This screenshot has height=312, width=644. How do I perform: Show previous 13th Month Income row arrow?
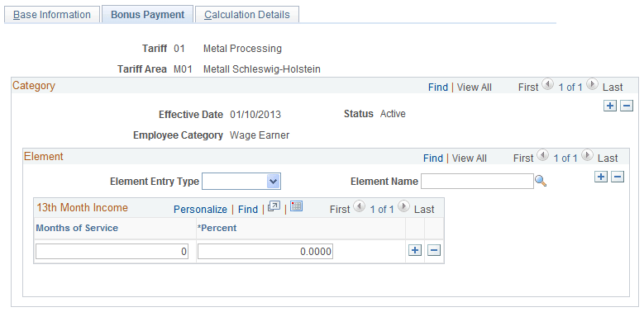click(x=359, y=207)
